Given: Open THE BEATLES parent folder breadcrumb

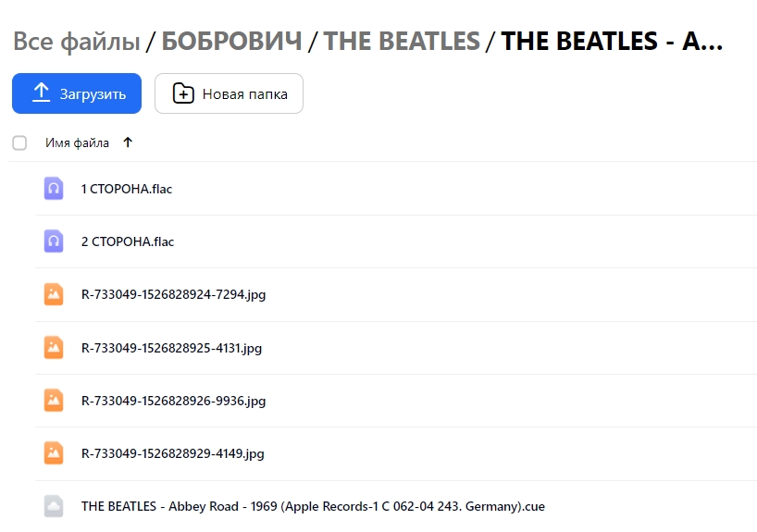Looking at the screenshot, I should pos(402,41).
